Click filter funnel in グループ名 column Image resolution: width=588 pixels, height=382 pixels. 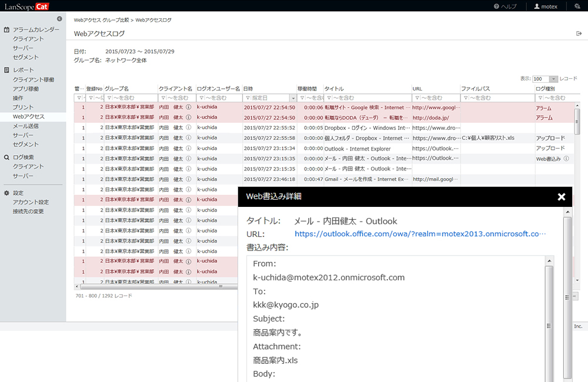point(109,98)
